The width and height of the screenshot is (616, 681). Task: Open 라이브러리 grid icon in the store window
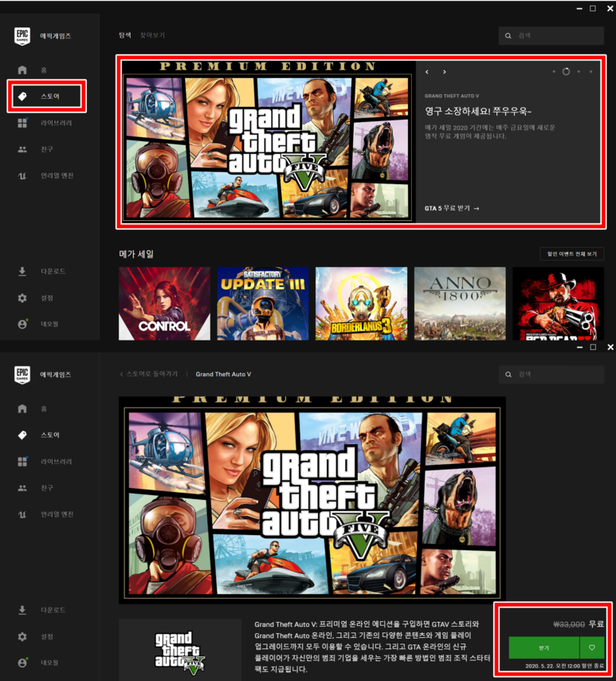pyautogui.click(x=22, y=123)
